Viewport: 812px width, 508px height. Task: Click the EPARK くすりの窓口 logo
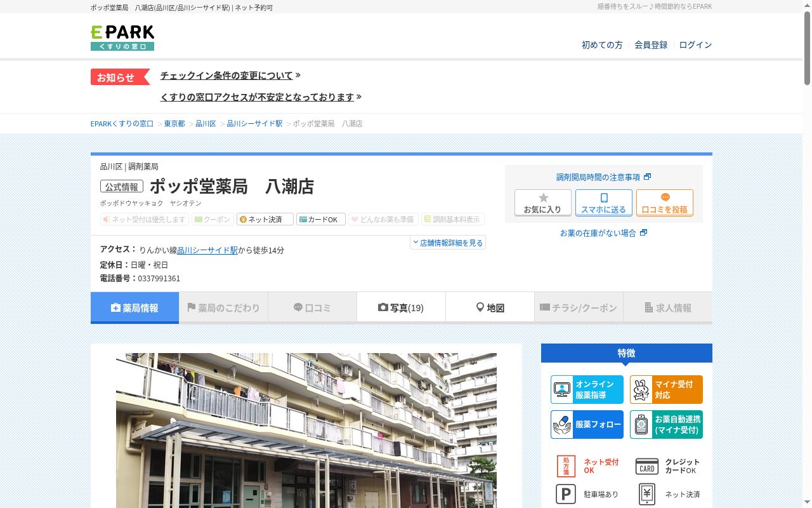[x=122, y=37]
